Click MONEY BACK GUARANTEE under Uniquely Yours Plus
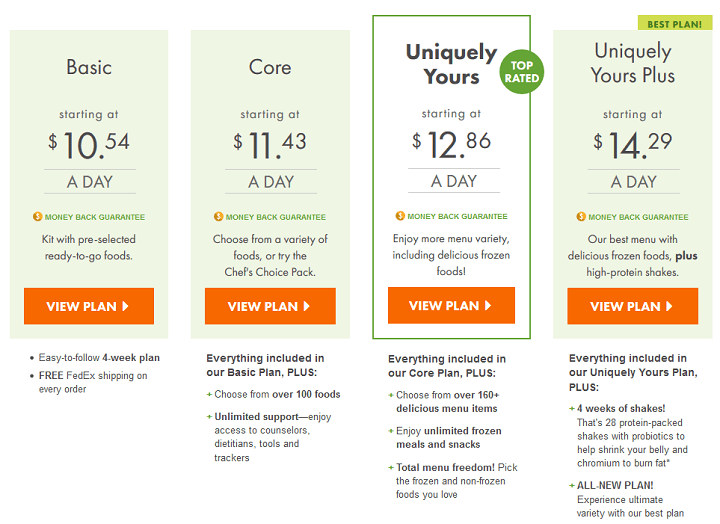The image size is (720, 524). (x=638, y=217)
